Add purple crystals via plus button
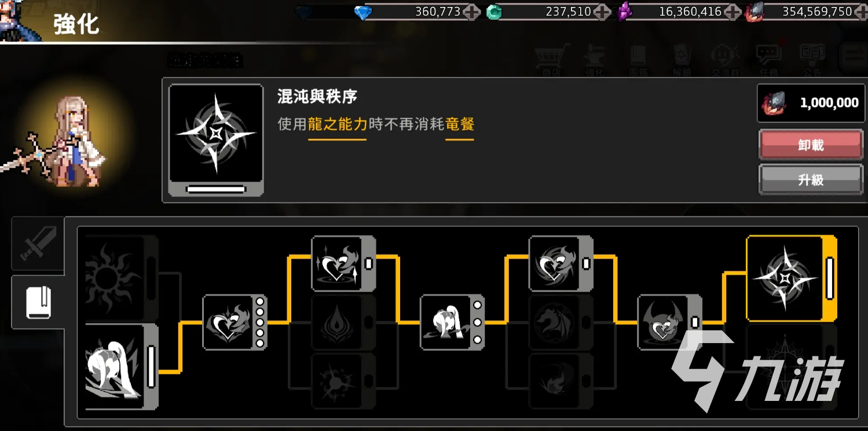 click(x=733, y=12)
